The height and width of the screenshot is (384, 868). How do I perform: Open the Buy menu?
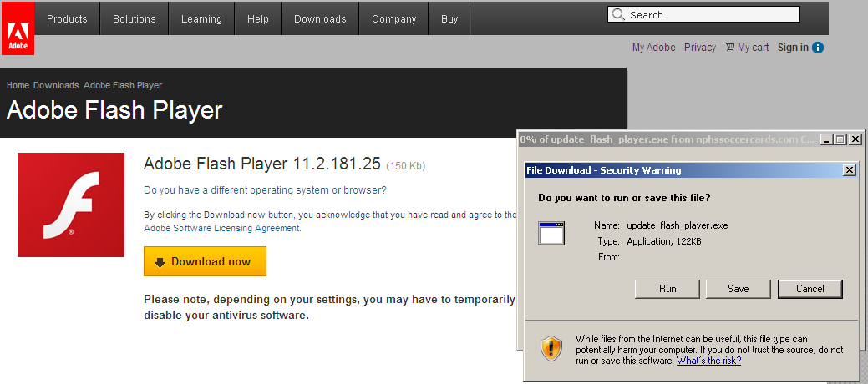click(449, 19)
